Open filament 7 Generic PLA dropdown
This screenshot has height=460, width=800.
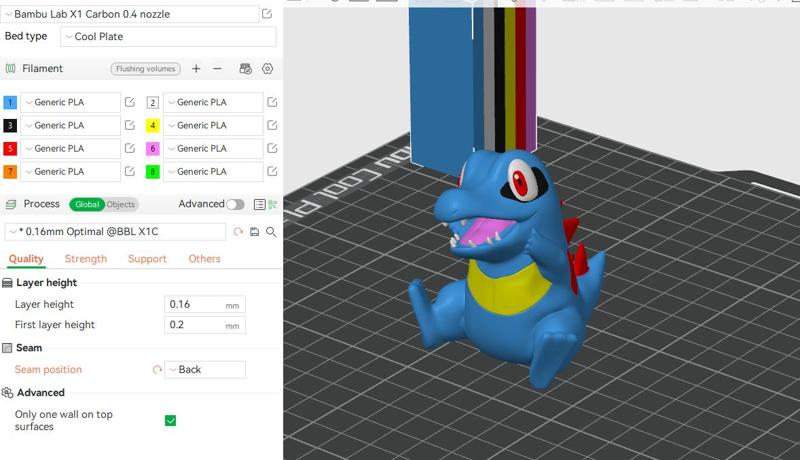coord(70,172)
